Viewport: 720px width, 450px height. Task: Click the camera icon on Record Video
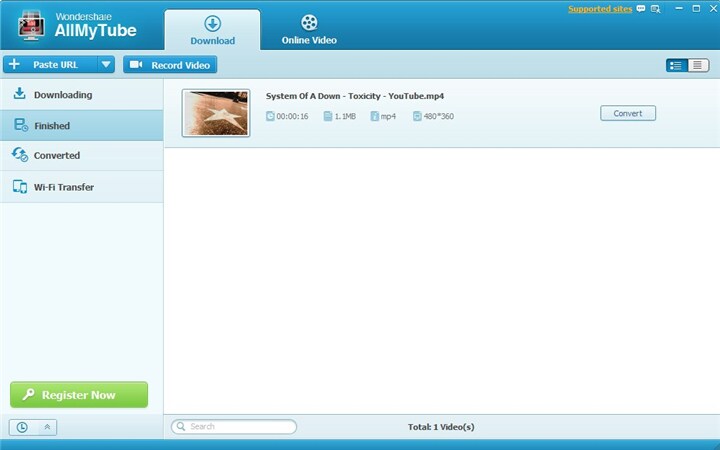click(x=136, y=64)
